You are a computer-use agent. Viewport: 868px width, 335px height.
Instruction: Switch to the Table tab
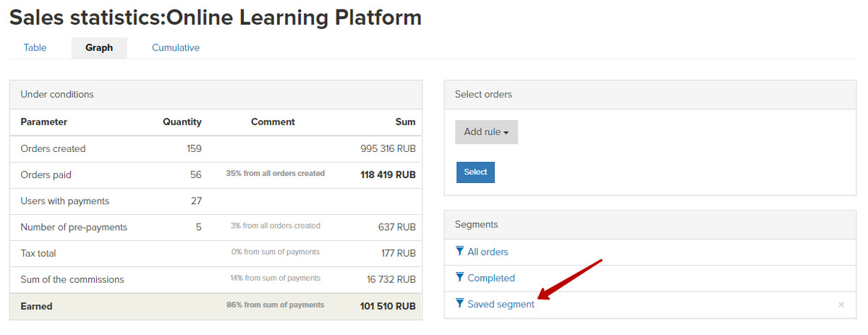pyautogui.click(x=35, y=48)
